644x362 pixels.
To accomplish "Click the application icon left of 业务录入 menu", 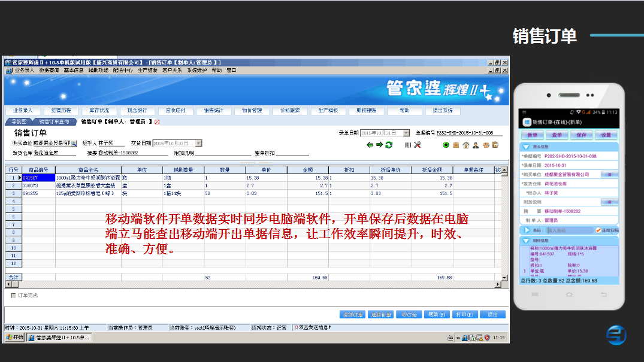I will click(9, 71).
